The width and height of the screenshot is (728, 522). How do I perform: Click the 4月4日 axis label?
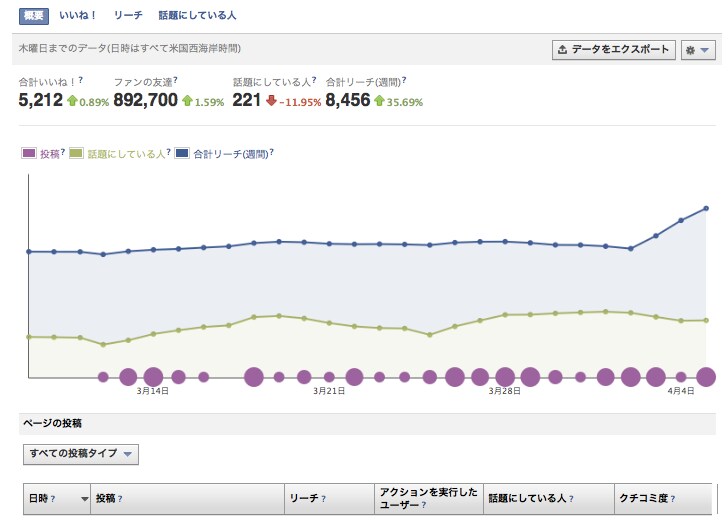(x=681, y=391)
